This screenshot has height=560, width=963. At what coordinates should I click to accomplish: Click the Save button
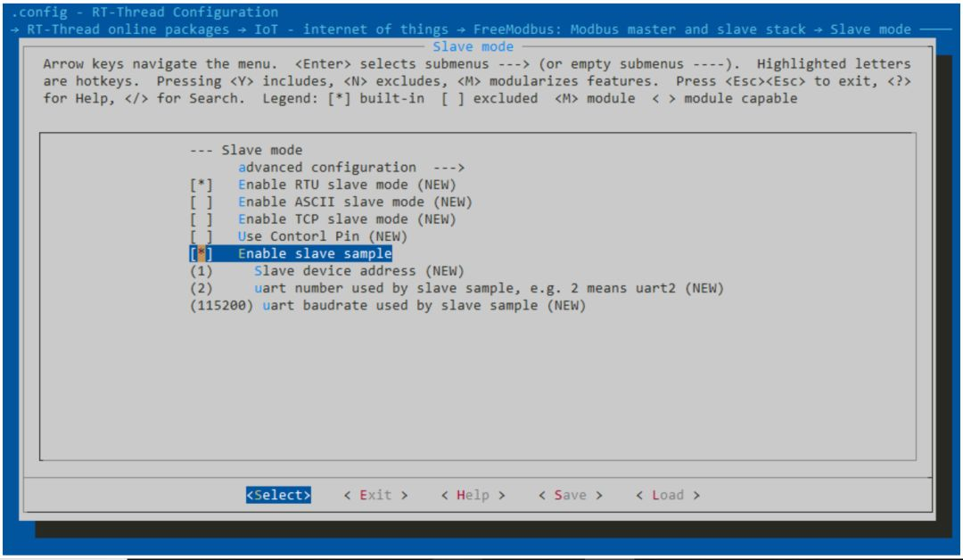coord(571,495)
